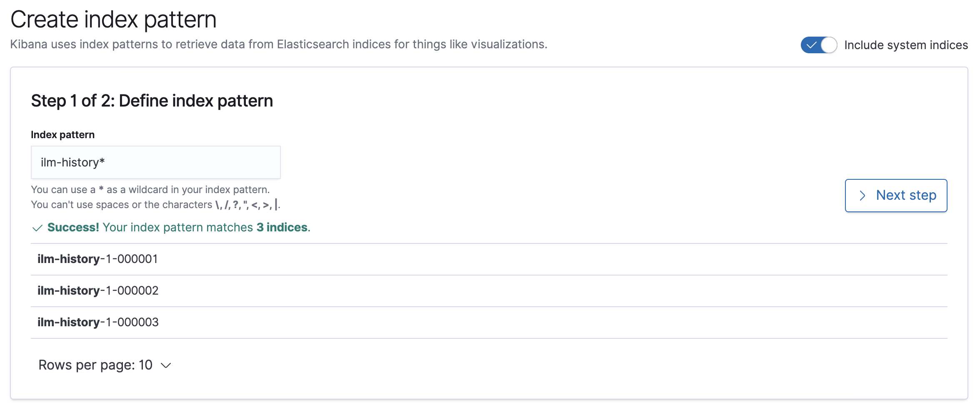The width and height of the screenshot is (980, 412).
Task: Proceed with the Next step button
Action: 896,196
